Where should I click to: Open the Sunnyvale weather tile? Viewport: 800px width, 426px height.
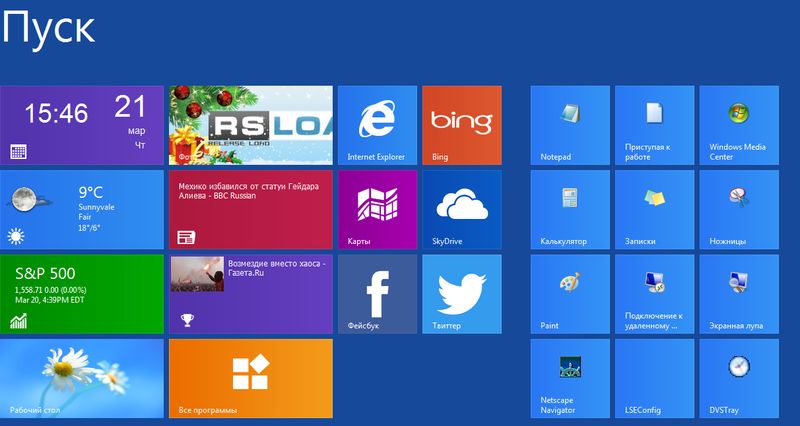point(82,210)
